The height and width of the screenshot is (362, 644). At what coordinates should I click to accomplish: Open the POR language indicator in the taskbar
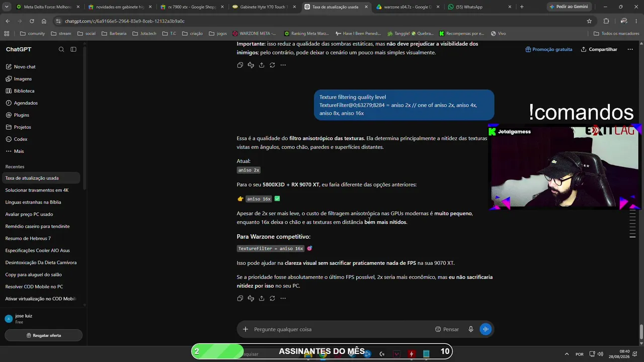click(580, 354)
